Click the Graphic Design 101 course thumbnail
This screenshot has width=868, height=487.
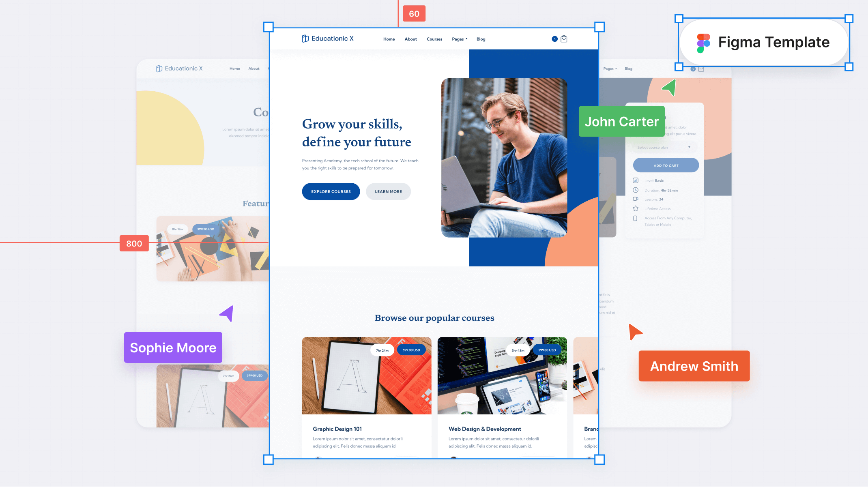click(x=366, y=375)
